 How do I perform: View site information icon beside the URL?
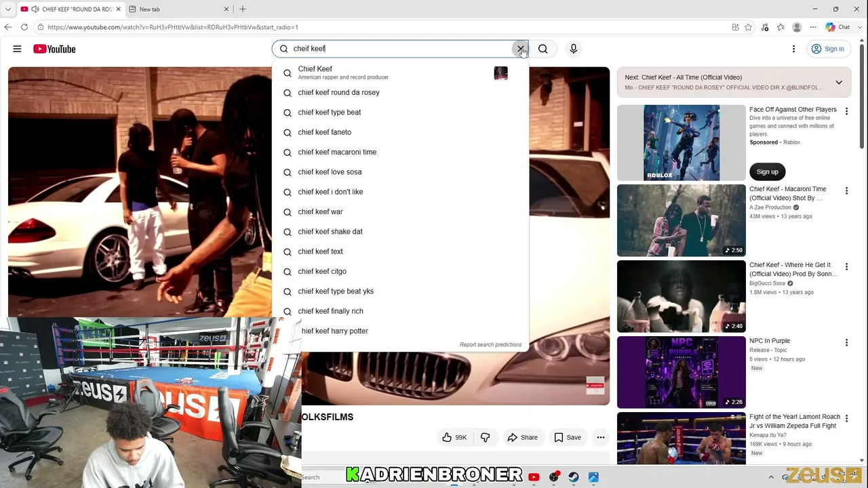41,27
